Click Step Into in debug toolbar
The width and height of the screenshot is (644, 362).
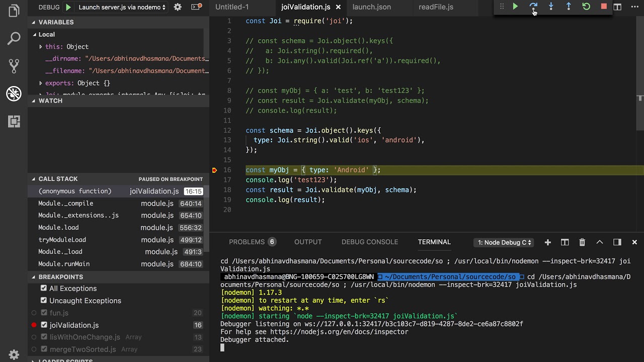tap(551, 7)
